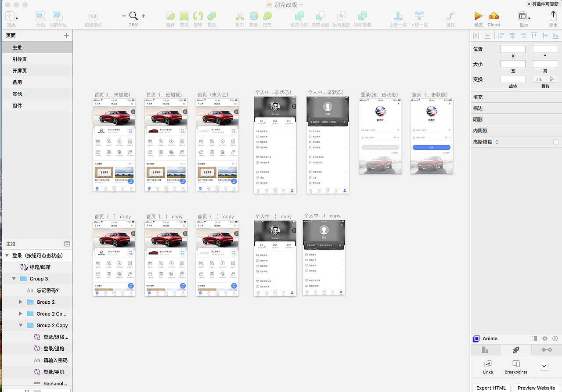Collapse the Group 3 folder
The height and width of the screenshot is (392, 562).
click(x=14, y=279)
